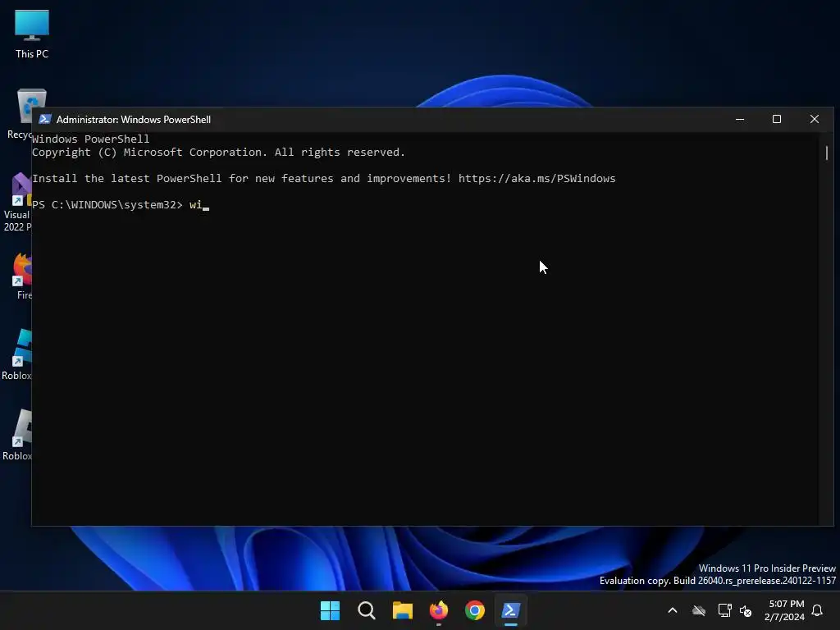Select PowerShell taskbar icon
The width and height of the screenshot is (840, 630).
pos(510,610)
